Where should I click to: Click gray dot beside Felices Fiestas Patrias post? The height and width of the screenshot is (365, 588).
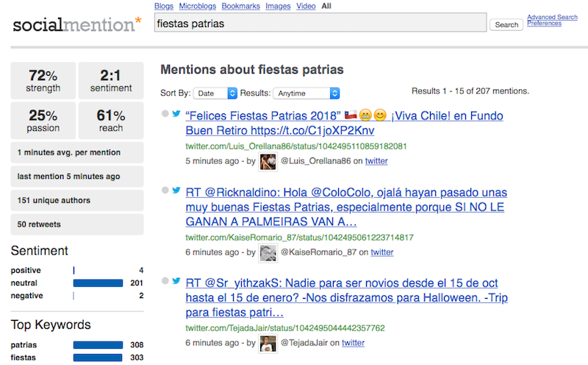(x=165, y=113)
